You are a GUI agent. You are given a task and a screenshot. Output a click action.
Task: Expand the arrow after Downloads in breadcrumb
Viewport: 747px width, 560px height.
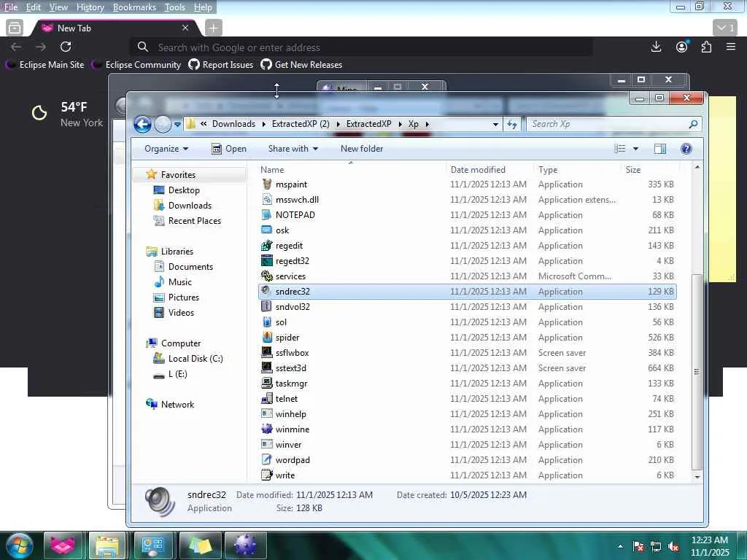(263, 124)
